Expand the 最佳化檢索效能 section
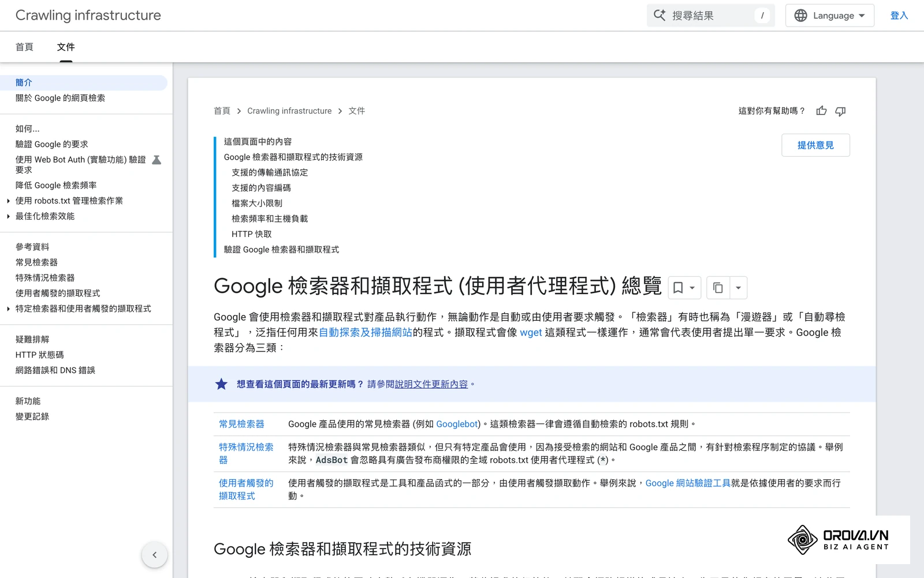Viewport: 924px width, 578px height. click(x=8, y=216)
